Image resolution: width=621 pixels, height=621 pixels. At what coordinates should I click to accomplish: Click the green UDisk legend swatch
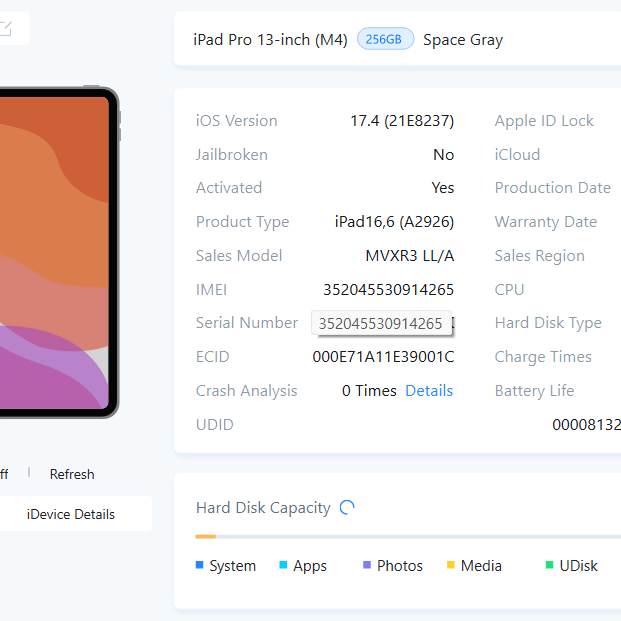[x=549, y=565]
